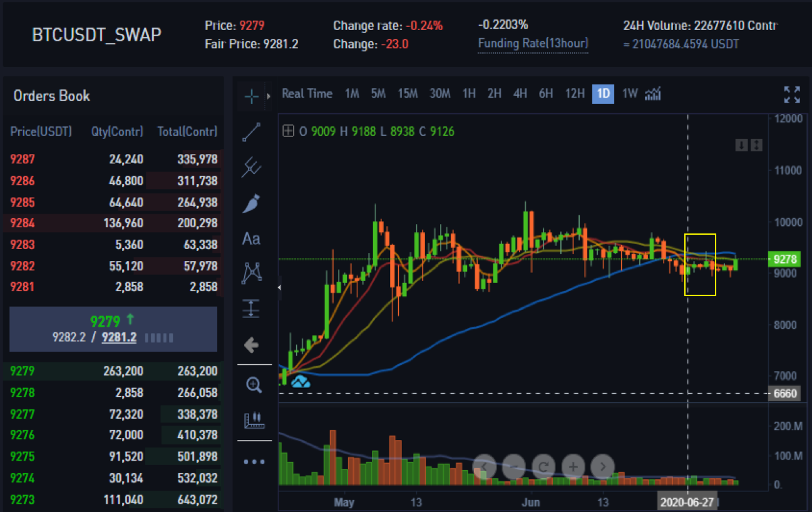Select the 1H timeframe
812x512 pixels.
point(469,94)
